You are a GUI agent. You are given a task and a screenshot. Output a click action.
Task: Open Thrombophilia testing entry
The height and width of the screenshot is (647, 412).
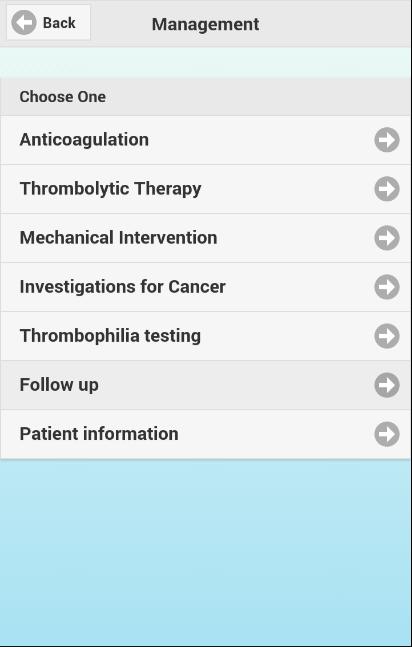[x=206, y=336]
